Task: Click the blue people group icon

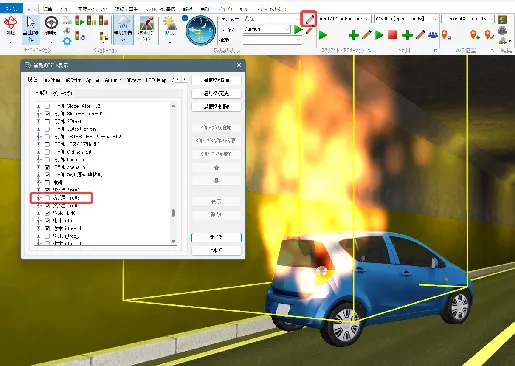Action: point(433,35)
